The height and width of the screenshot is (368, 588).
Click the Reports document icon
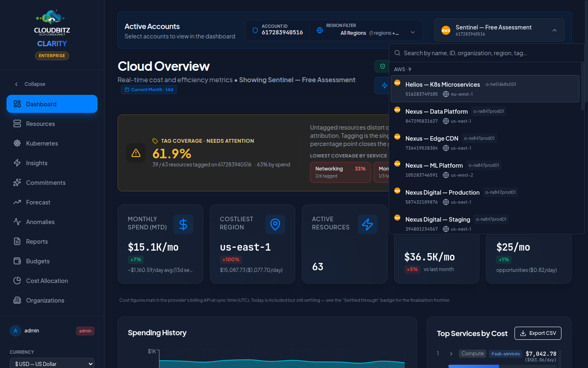pos(17,241)
